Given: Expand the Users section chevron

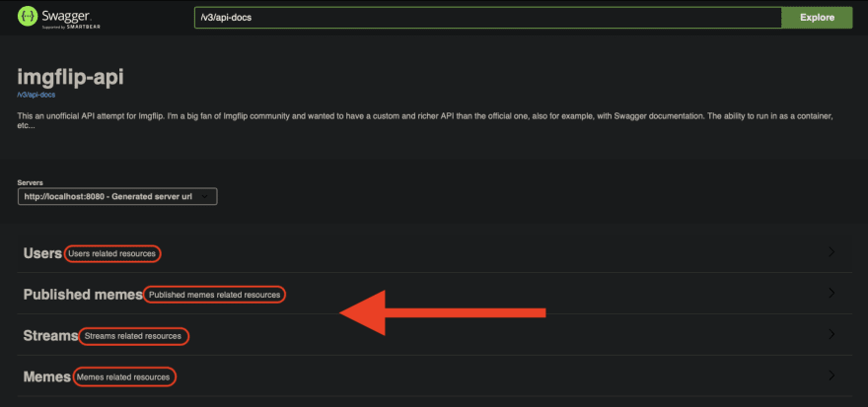Looking at the screenshot, I should click(x=832, y=252).
